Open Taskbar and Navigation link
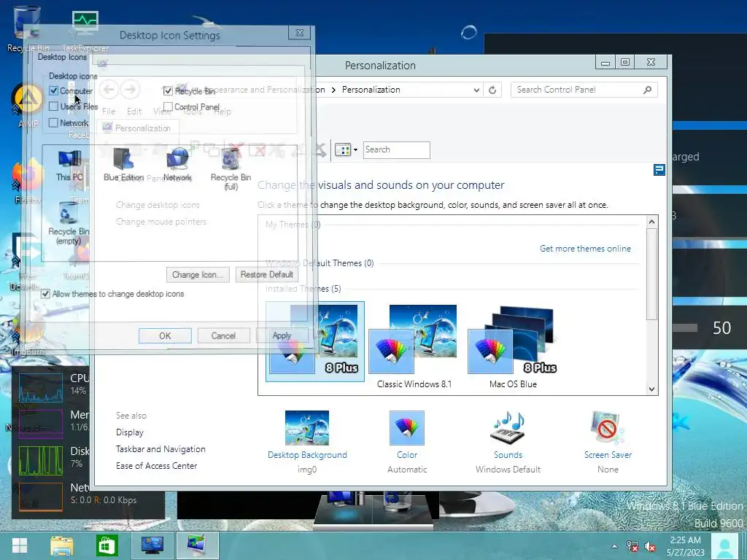The width and height of the screenshot is (747, 560). pyautogui.click(x=160, y=449)
